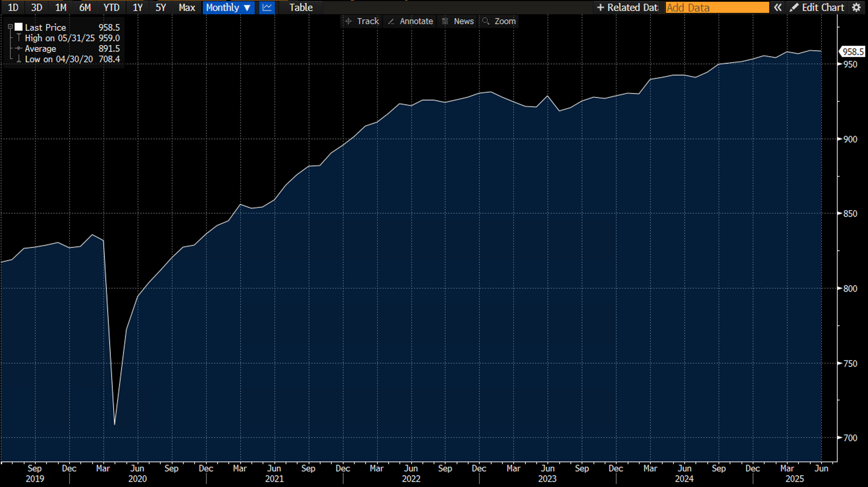Image resolution: width=868 pixels, height=487 pixels.
Task: Activate the Track crosshair tool
Action: click(362, 21)
